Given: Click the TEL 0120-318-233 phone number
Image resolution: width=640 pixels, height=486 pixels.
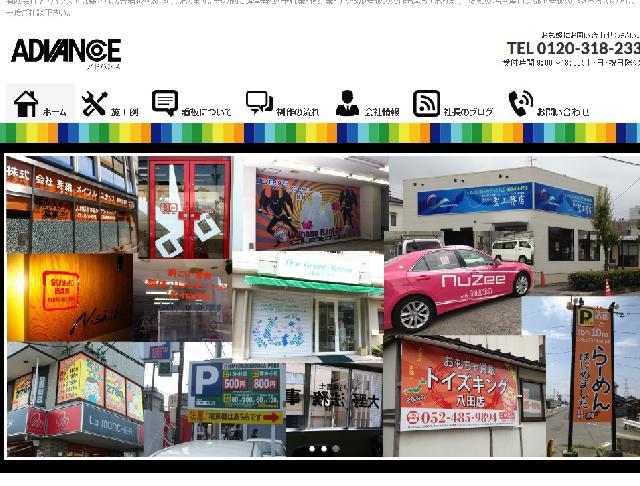Looking at the screenshot, I should coord(573,48).
